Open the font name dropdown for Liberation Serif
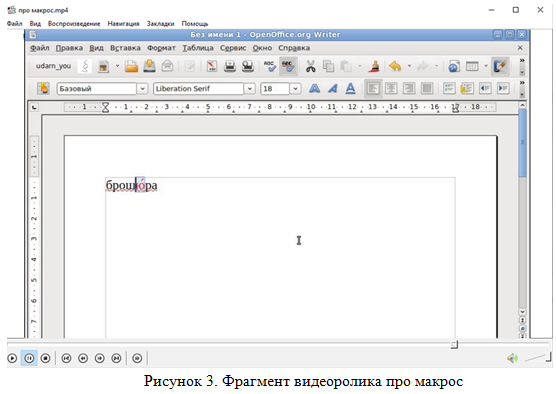This screenshot has height=394, width=556. tap(250, 89)
